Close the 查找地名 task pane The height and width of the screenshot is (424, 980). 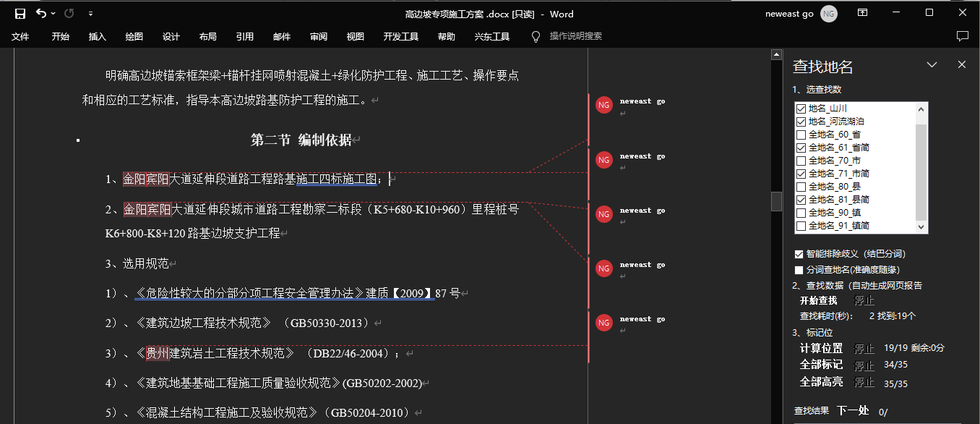[x=962, y=65]
